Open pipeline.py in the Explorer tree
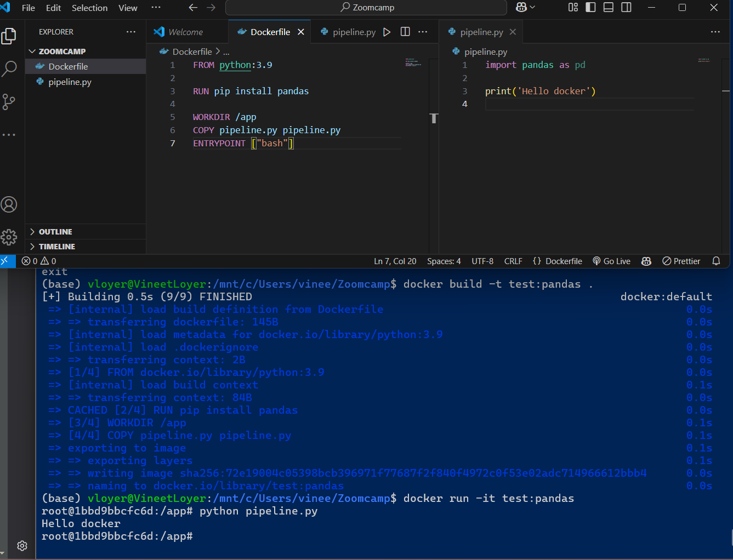 [70, 82]
